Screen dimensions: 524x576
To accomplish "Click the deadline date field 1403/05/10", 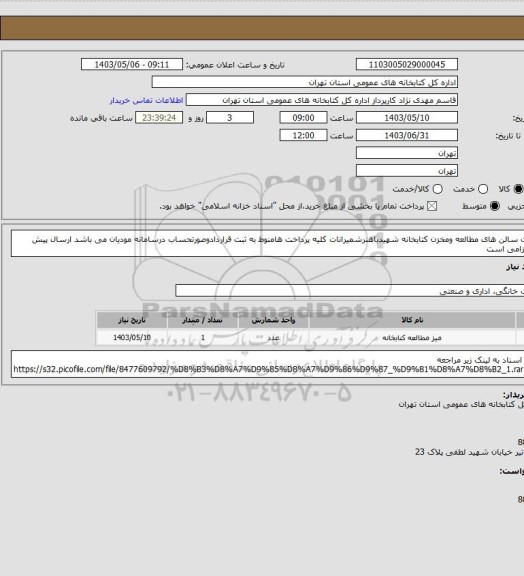I will (x=407, y=118).
